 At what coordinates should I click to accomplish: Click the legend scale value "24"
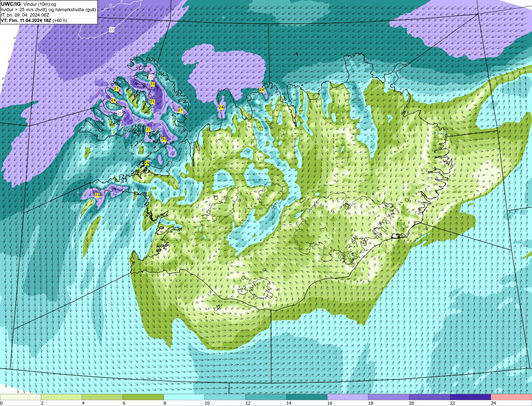493,403
